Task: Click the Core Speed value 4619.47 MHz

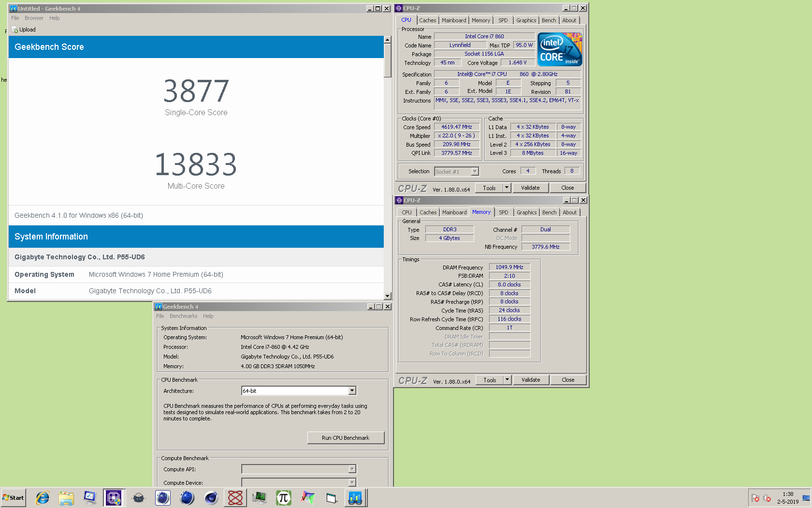Action: (457, 127)
